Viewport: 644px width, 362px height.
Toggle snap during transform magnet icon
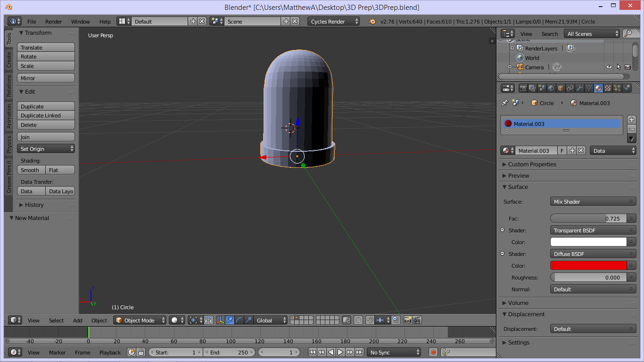[x=370, y=320]
